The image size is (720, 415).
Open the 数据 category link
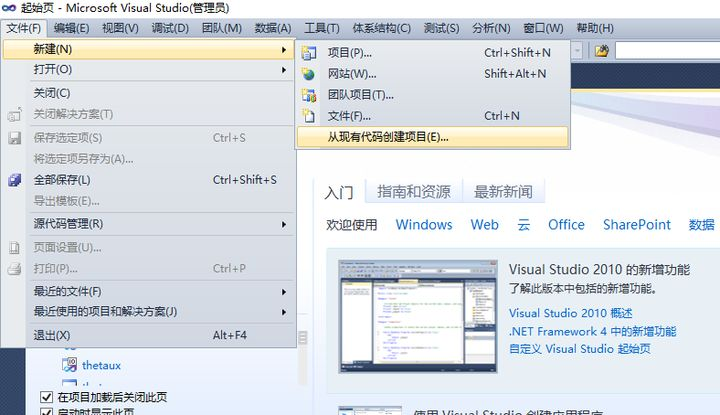[702, 225]
